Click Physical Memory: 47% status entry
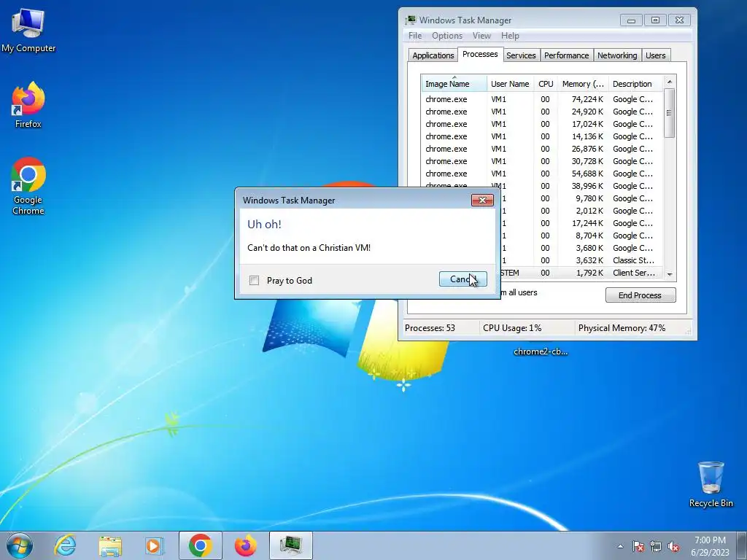Viewport: 747px width, 560px height. (622, 327)
